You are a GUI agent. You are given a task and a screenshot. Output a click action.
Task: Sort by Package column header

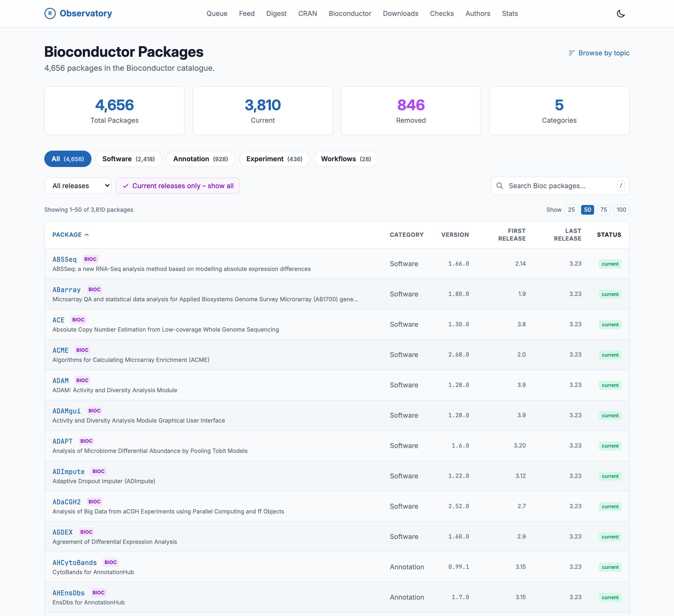pyautogui.click(x=71, y=235)
